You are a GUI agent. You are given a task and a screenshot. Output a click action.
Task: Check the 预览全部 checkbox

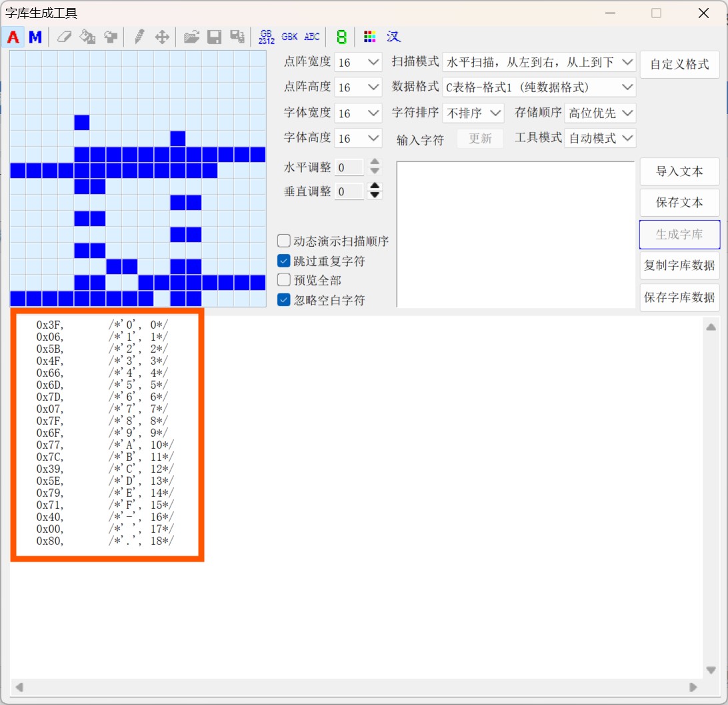coord(284,279)
